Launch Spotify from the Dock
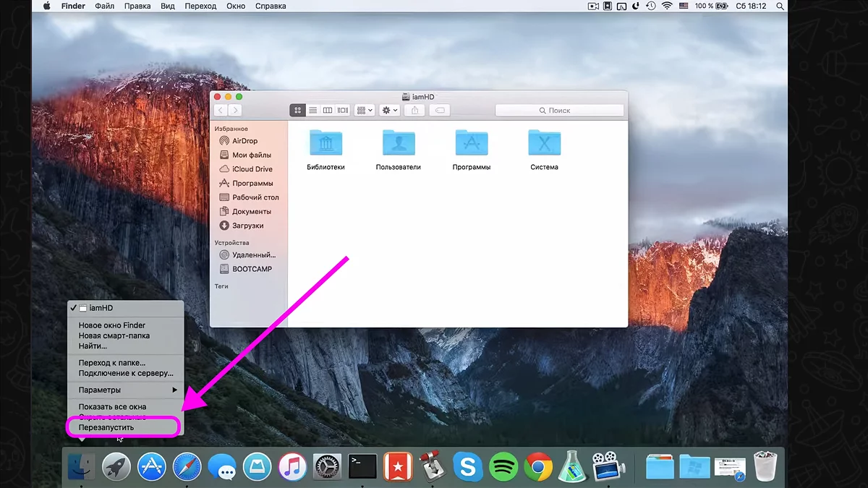Screen dimensions: 868x488 (x=503, y=466)
